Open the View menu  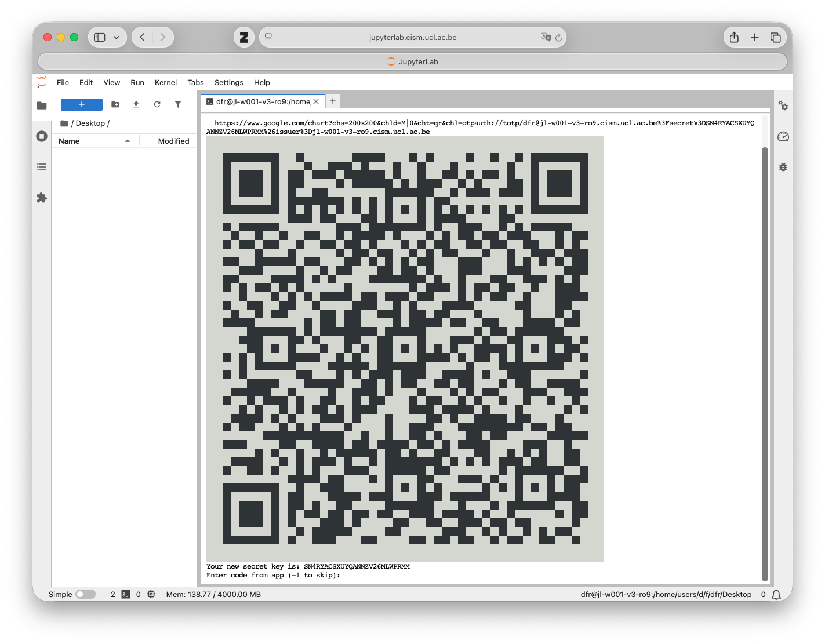[112, 82]
